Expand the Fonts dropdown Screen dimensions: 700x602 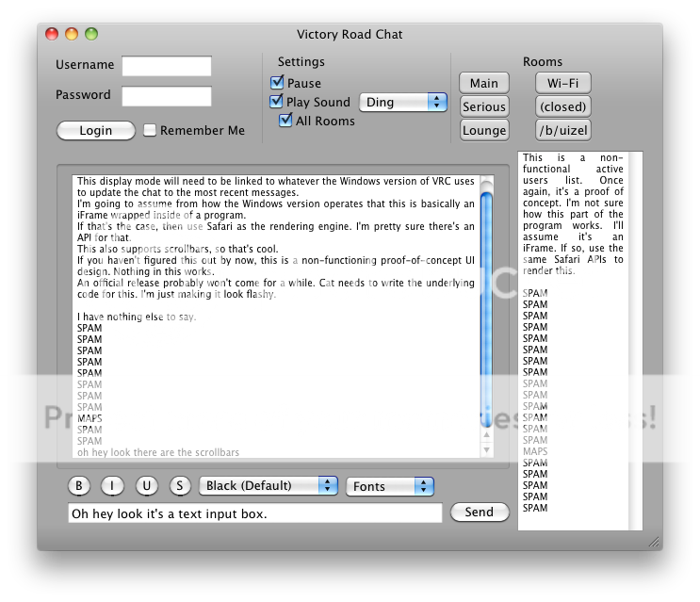389,486
